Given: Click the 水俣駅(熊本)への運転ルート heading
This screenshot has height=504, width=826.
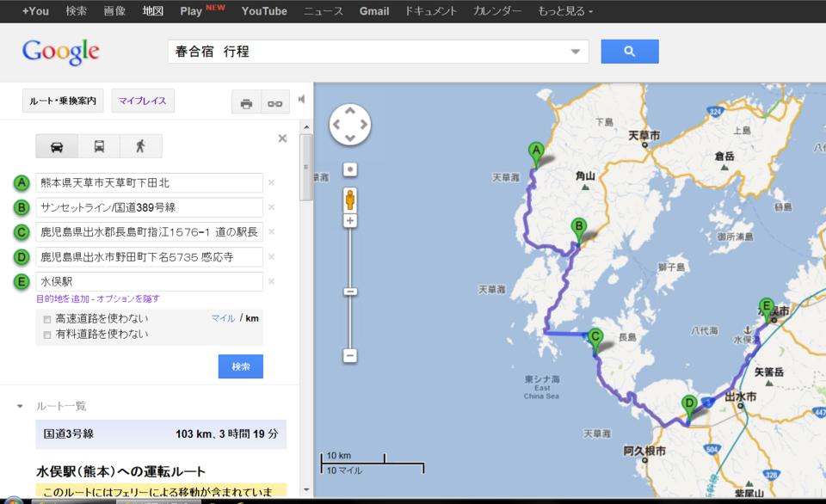Looking at the screenshot, I should pos(120,471).
